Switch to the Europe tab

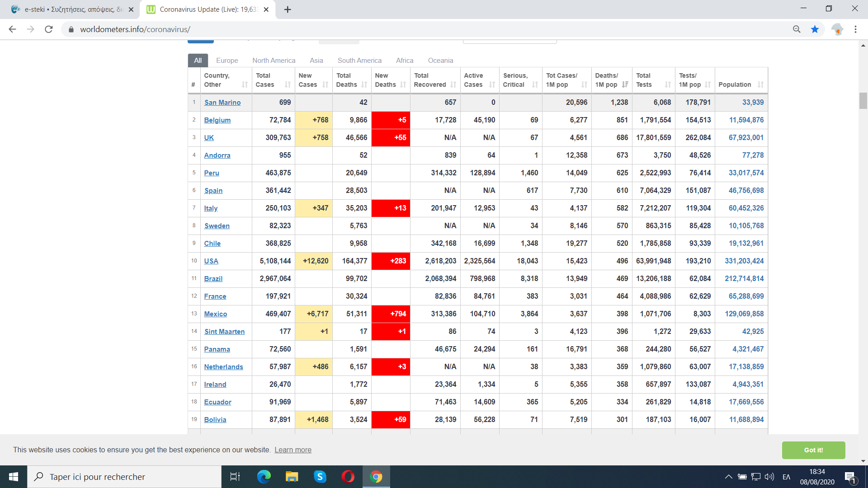click(227, 61)
